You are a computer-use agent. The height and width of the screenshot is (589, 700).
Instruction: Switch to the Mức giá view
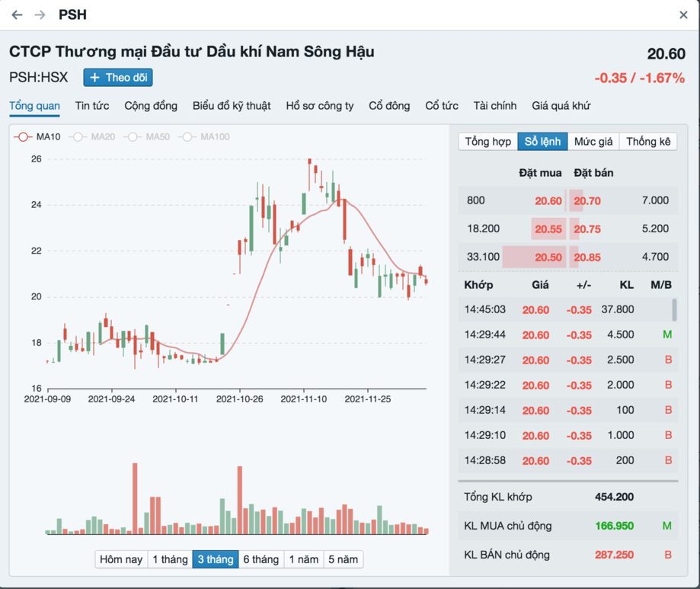pos(593,142)
